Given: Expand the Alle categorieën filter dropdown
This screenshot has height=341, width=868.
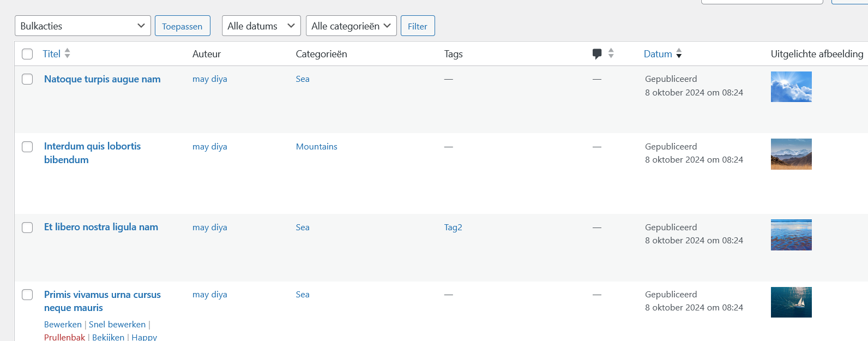Looking at the screenshot, I should click(351, 26).
